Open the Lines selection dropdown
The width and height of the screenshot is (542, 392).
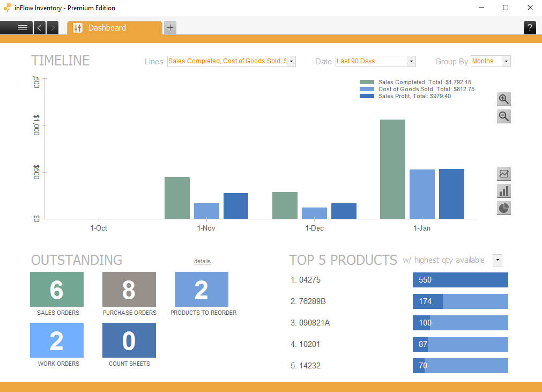(x=290, y=61)
